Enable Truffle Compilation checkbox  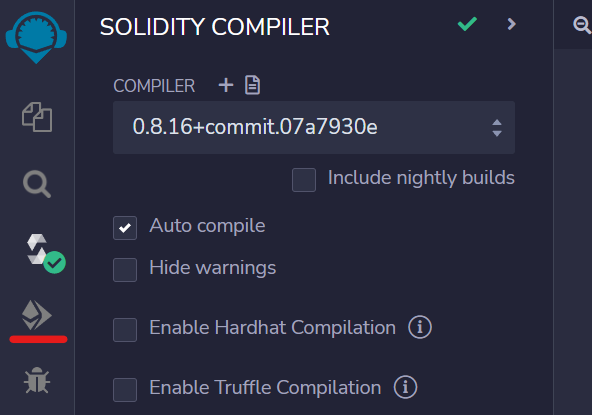125,390
